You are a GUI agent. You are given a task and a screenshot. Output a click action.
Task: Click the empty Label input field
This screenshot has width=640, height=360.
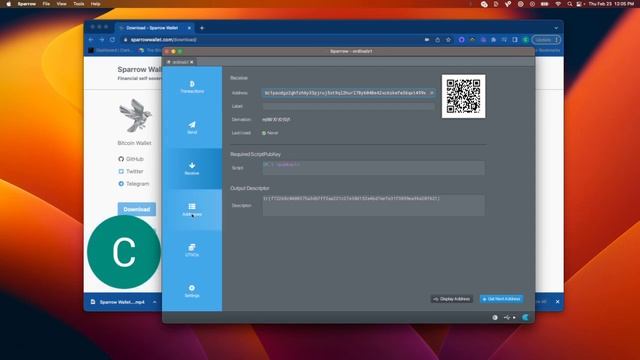[x=348, y=106]
